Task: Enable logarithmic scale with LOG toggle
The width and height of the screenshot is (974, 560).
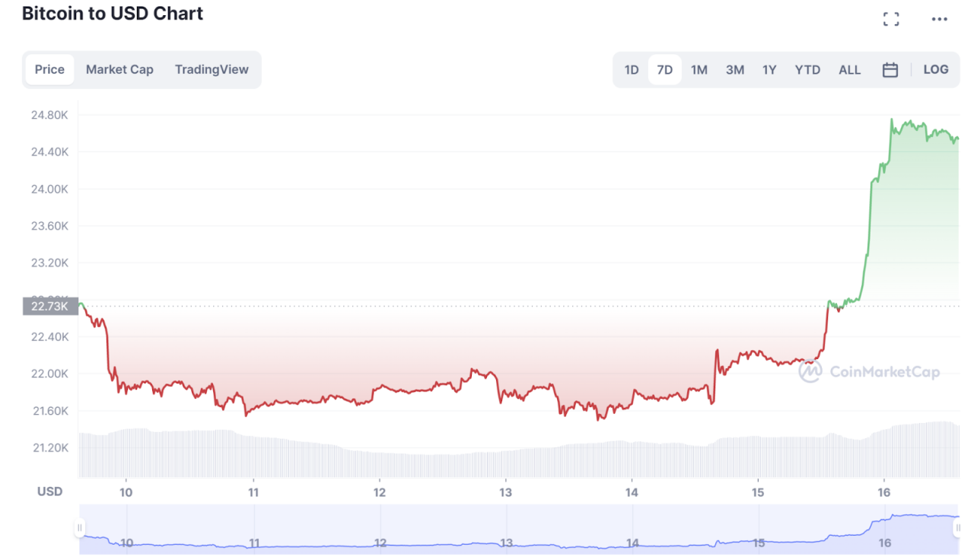Action: click(x=935, y=68)
